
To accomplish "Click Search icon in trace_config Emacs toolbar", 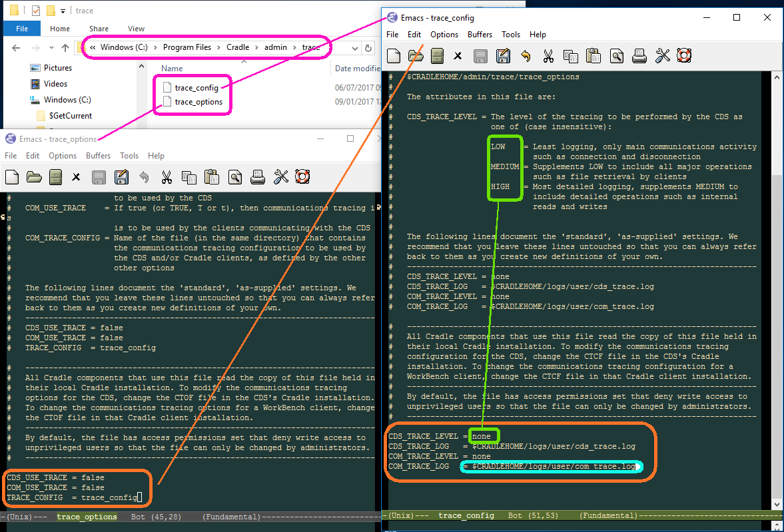I will point(617,56).
